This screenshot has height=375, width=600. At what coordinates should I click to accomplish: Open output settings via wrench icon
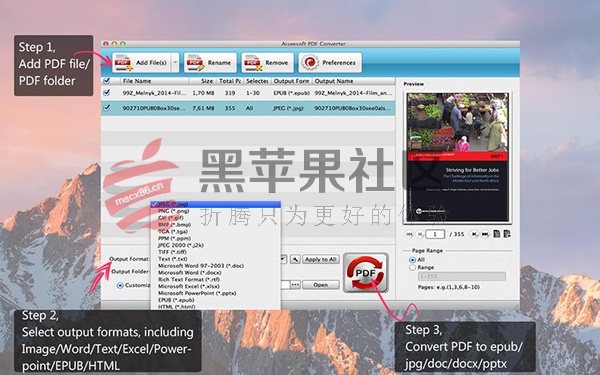295,259
